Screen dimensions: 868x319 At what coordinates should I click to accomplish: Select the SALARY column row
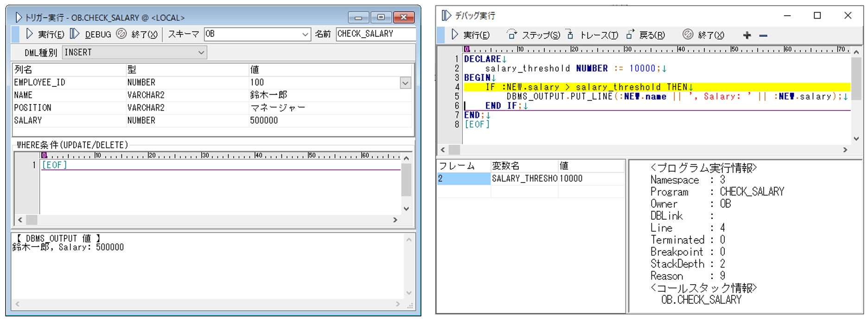click(x=69, y=120)
